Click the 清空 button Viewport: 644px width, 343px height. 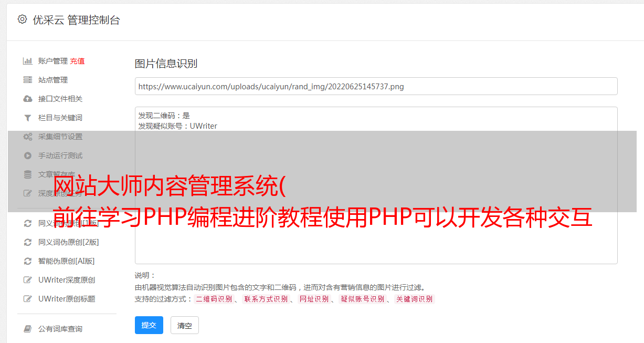pos(185,326)
